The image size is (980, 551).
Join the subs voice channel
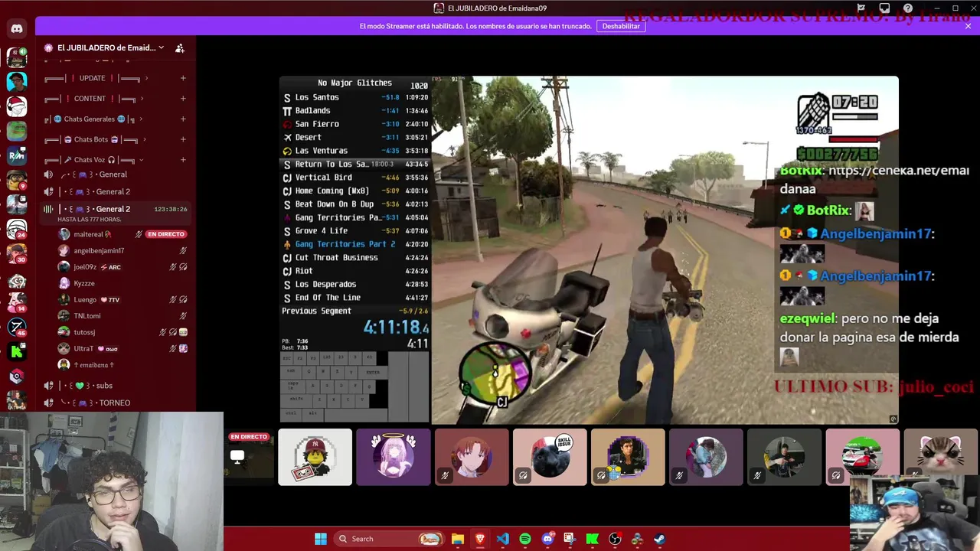pyautogui.click(x=116, y=386)
